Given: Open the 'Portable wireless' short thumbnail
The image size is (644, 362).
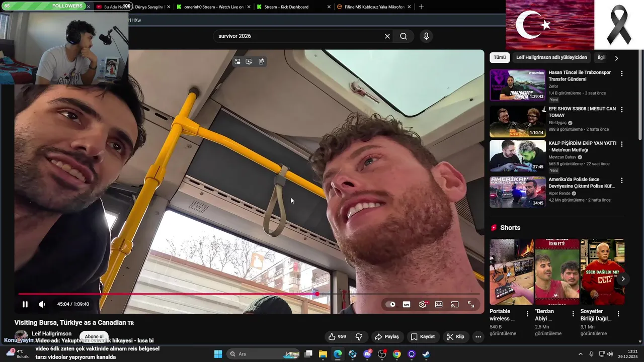Looking at the screenshot, I should 512,272.
